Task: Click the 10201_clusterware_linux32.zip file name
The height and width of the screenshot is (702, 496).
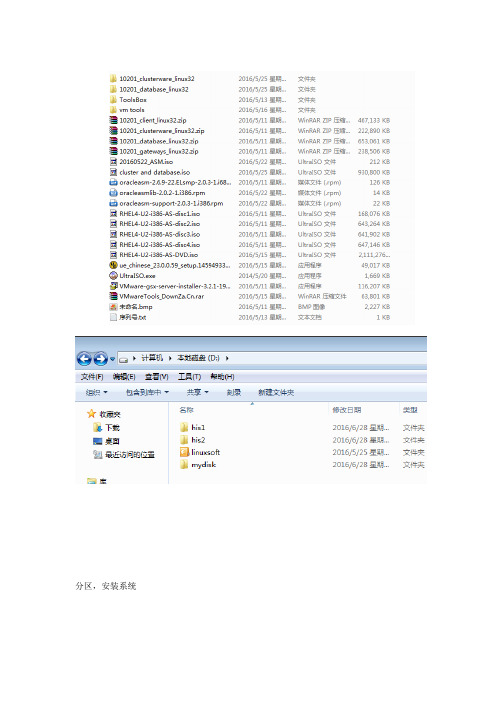Action: pos(162,131)
